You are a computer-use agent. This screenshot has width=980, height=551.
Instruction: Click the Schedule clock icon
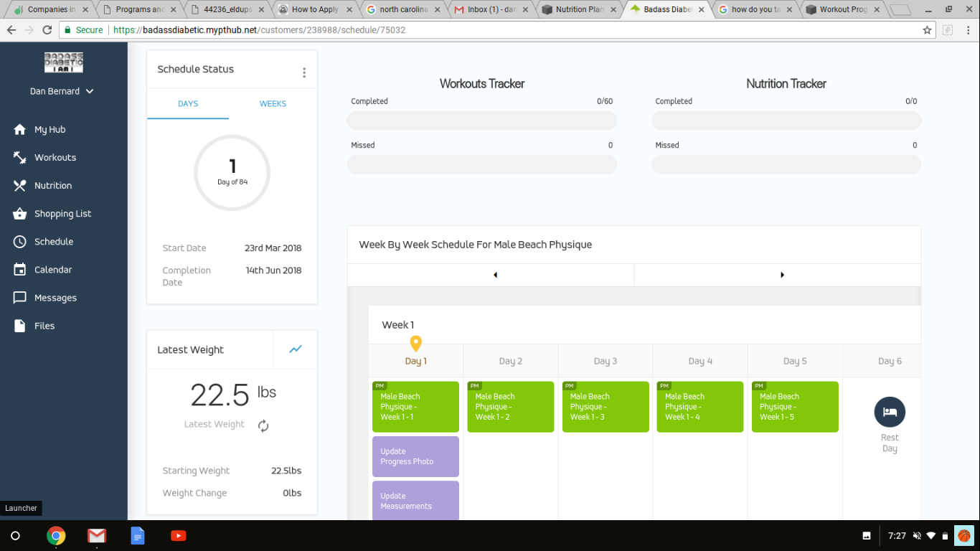coord(20,242)
